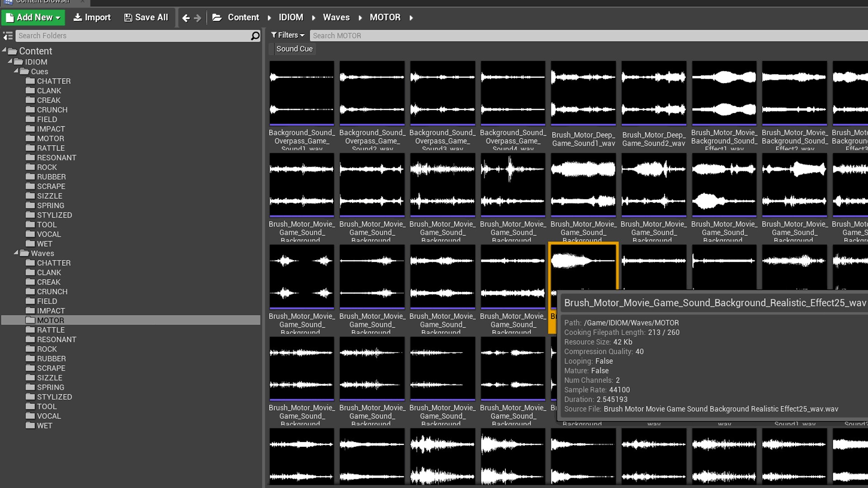Click the sources panel toggle icon
The height and width of the screenshot is (488, 868).
(x=7, y=35)
